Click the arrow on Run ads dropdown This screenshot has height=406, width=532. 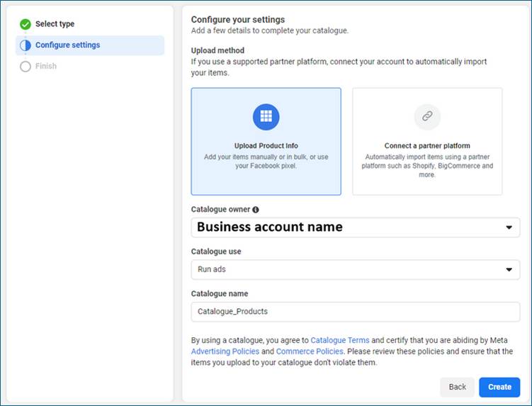click(x=508, y=270)
